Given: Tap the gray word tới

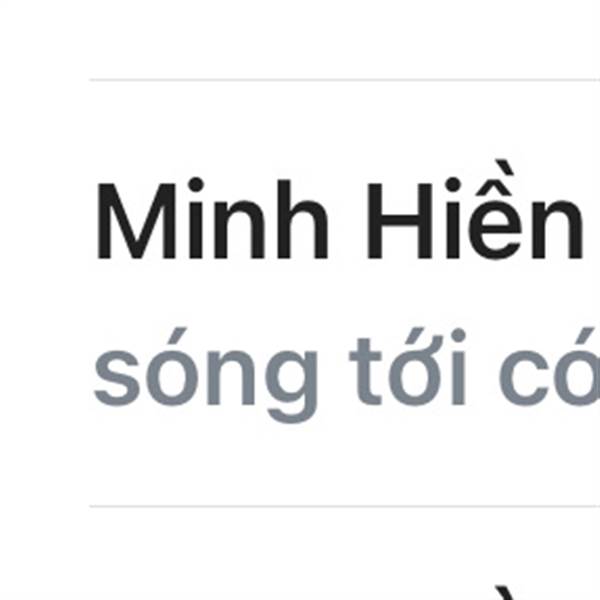Looking at the screenshot, I should click(x=408, y=366).
